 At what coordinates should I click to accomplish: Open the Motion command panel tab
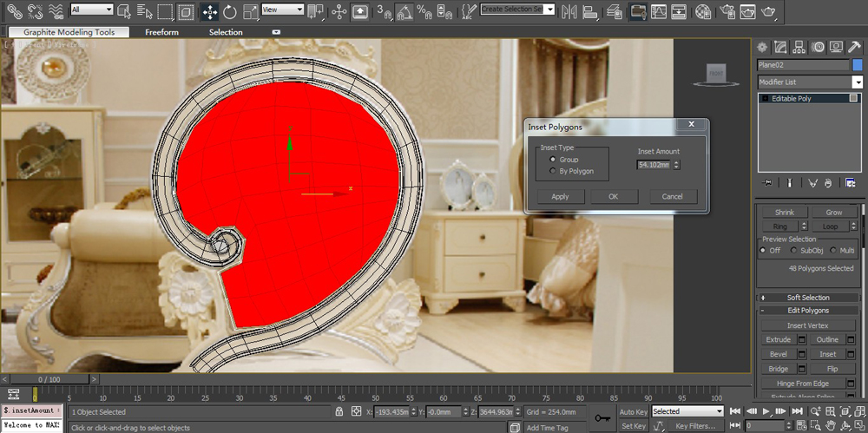817,48
